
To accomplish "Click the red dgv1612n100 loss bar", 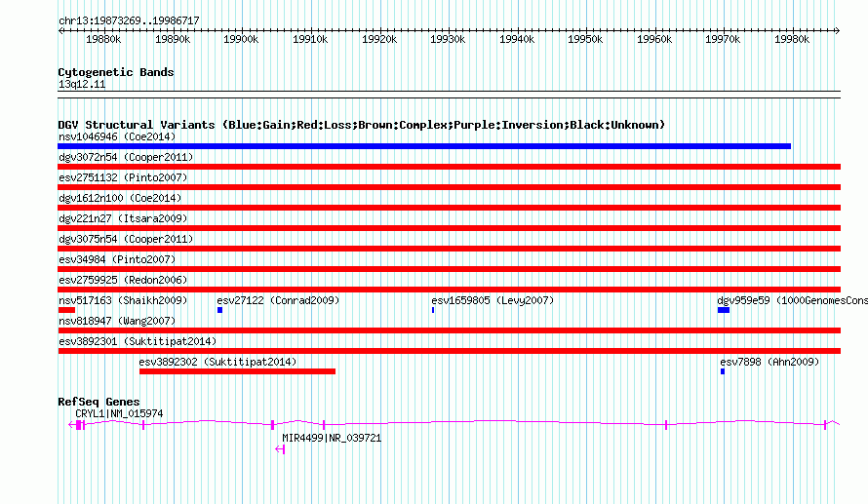I will [450, 208].
